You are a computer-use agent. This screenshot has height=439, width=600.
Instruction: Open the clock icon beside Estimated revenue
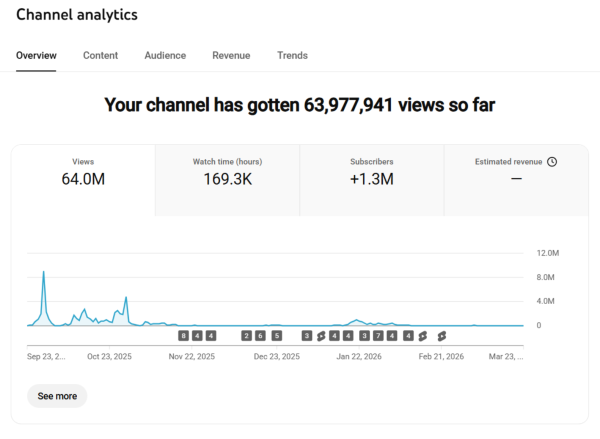click(x=552, y=161)
